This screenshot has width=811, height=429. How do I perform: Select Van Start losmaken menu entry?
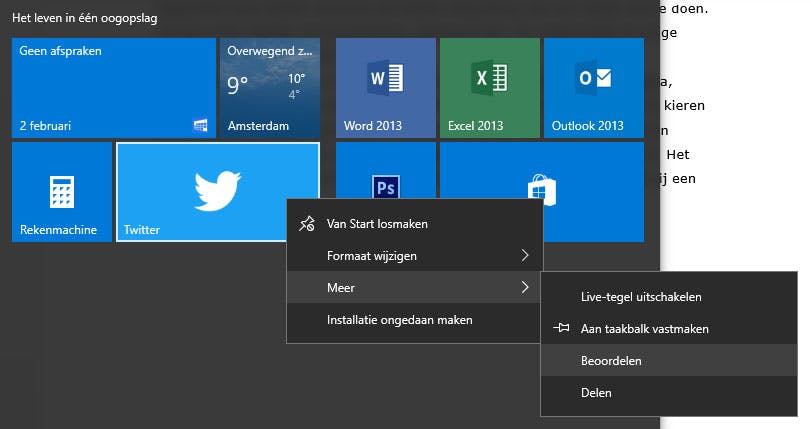[x=414, y=224]
